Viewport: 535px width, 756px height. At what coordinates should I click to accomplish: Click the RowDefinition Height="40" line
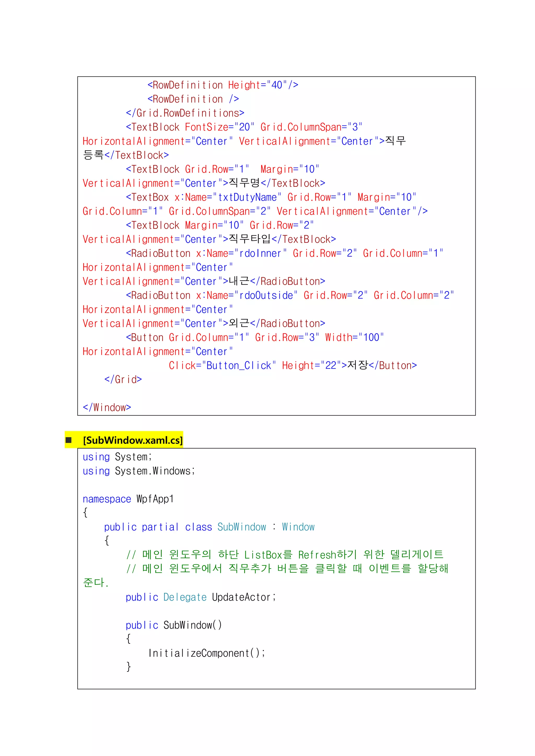coord(223,85)
